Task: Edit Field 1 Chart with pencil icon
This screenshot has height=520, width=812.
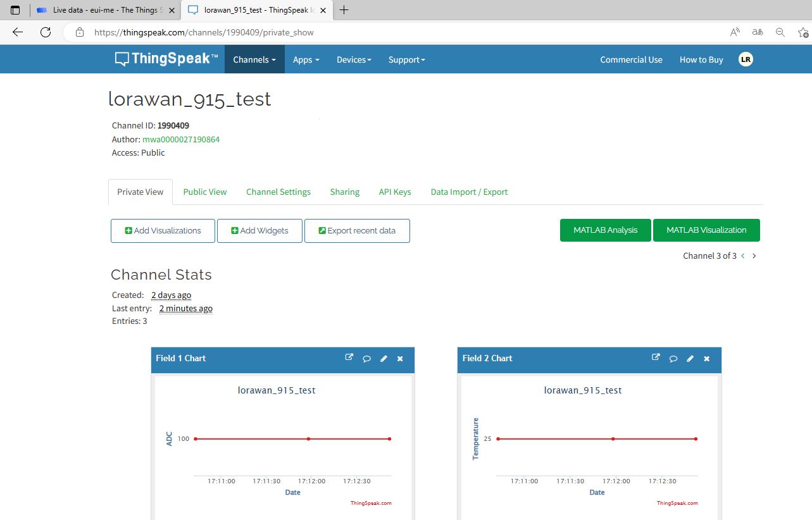Action: point(384,359)
